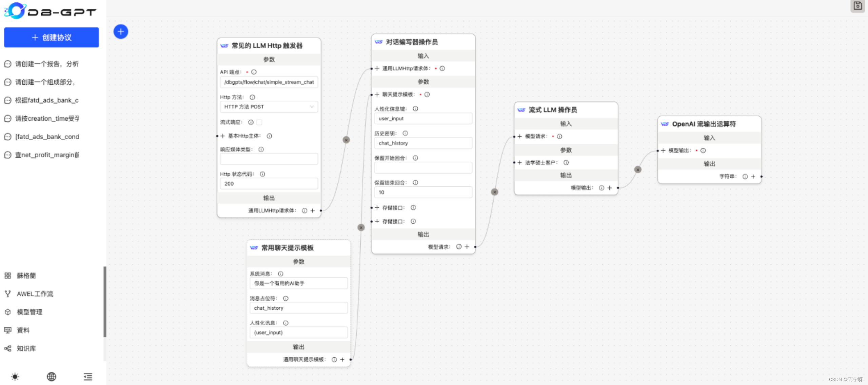Open the Http 方法 POST dropdown

[x=269, y=107]
